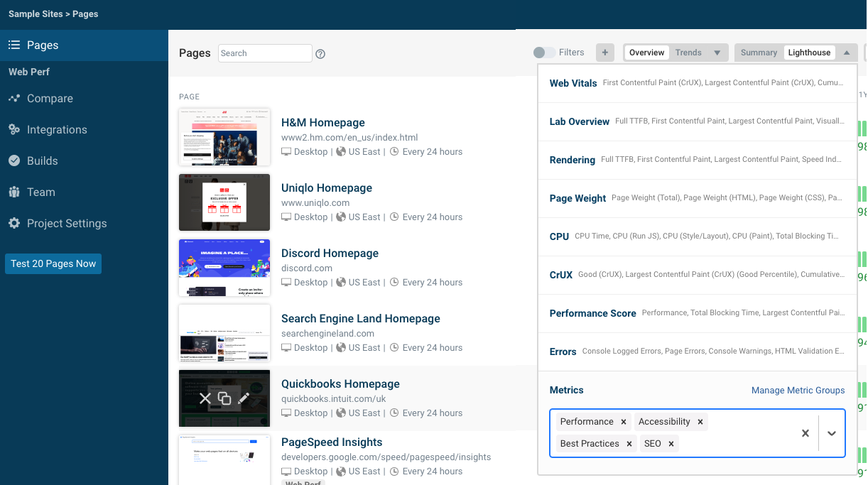Click the Desktop monitor icon for H&M Homepage
868x485 pixels.
tap(286, 152)
